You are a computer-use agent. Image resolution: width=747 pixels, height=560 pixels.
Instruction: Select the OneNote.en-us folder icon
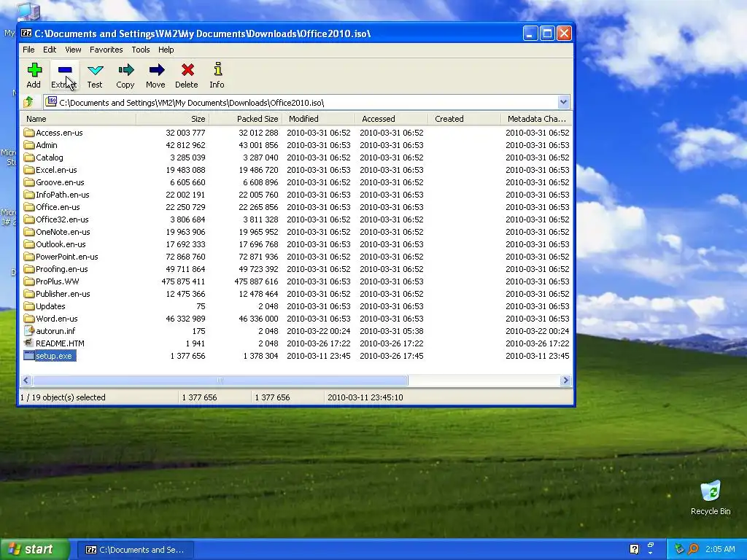[29, 231]
